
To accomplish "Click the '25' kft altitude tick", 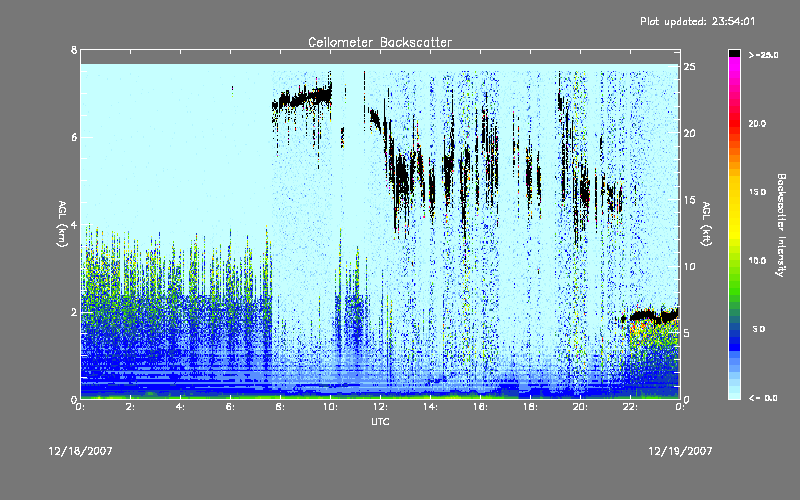I will click(689, 66).
